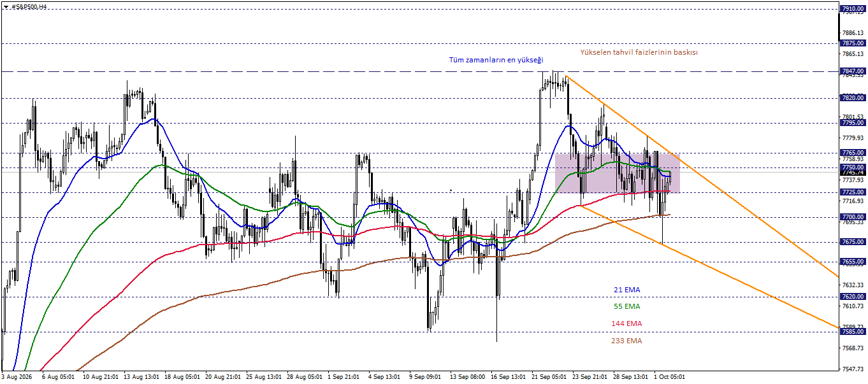Click the 13 Sep 08:00 time label
This screenshot has height=384, width=868.
(x=468, y=377)
